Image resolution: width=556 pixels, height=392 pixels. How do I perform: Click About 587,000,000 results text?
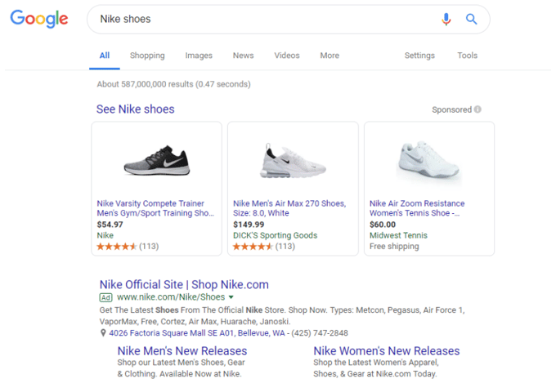(x=173, y=84)
